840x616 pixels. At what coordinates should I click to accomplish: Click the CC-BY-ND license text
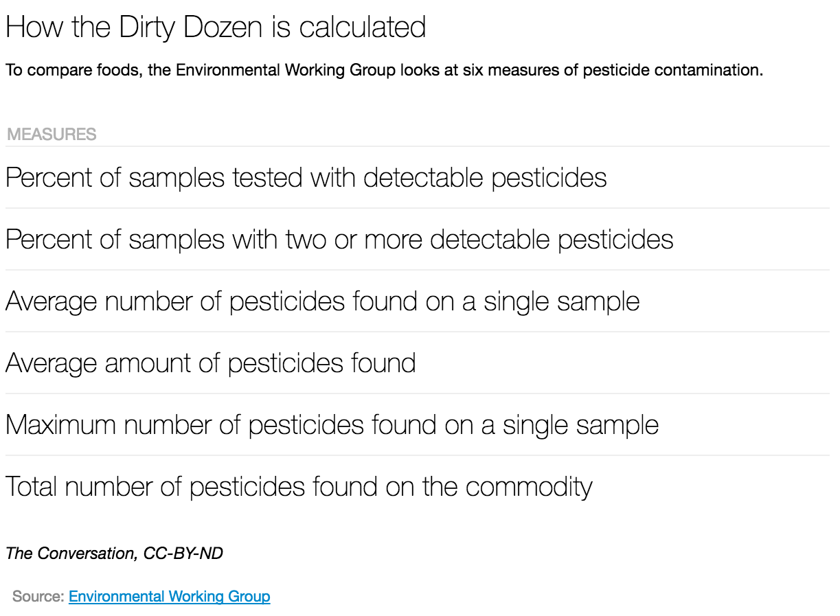(183, 553)
